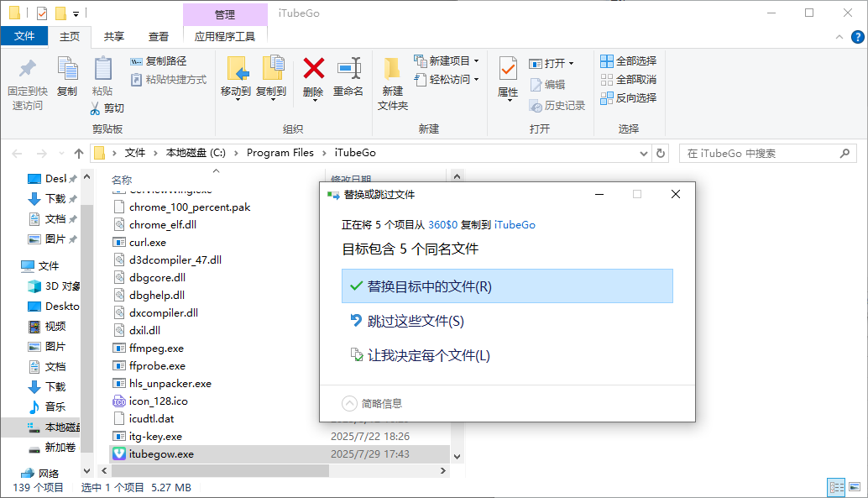Select 3D 对象 in navigation pane
Image resolution: width=868 pixels, height=498 pixels.
[54, 286]
